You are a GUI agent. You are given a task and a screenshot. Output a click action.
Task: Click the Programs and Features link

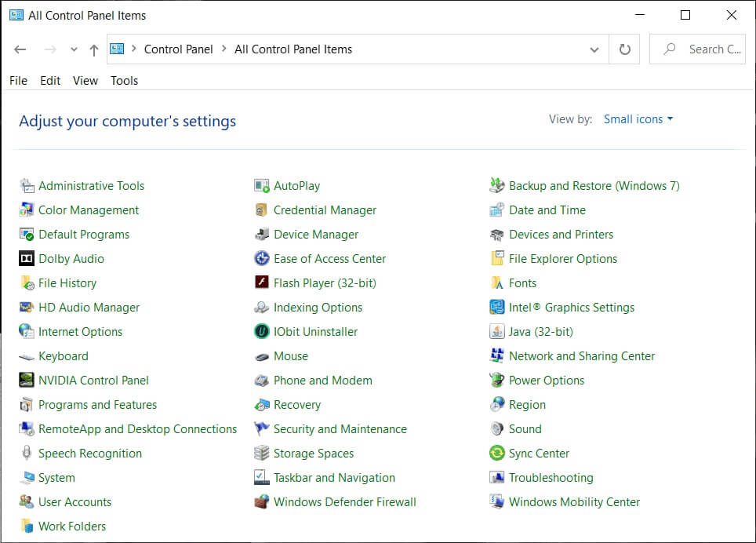97,405
